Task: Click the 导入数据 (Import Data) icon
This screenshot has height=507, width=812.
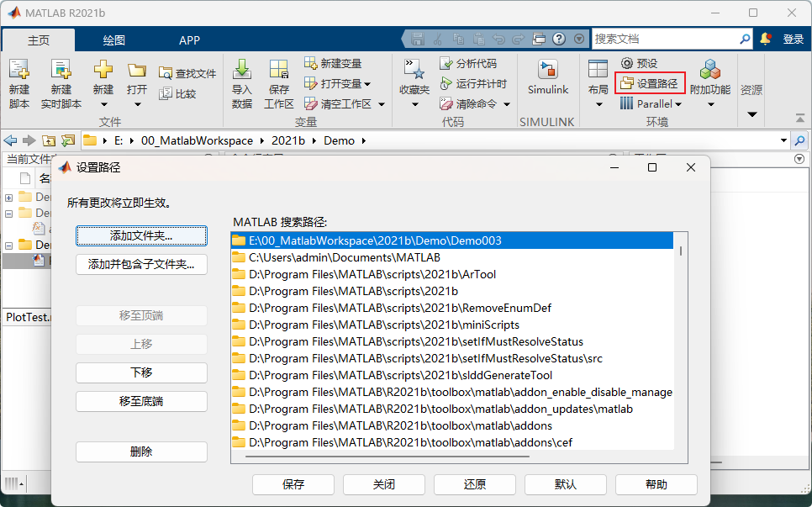Action: [x=242, y=71]
